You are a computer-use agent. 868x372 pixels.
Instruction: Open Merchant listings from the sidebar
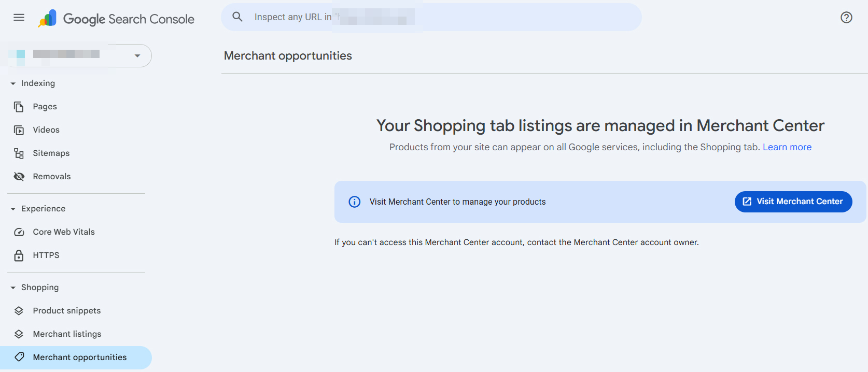click(x=67, y=334)
